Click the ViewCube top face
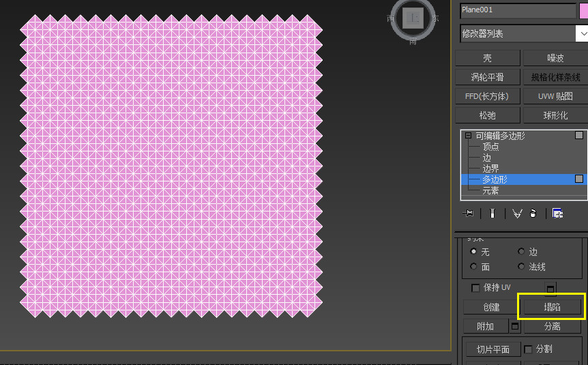588x365 pixels. 413,18
